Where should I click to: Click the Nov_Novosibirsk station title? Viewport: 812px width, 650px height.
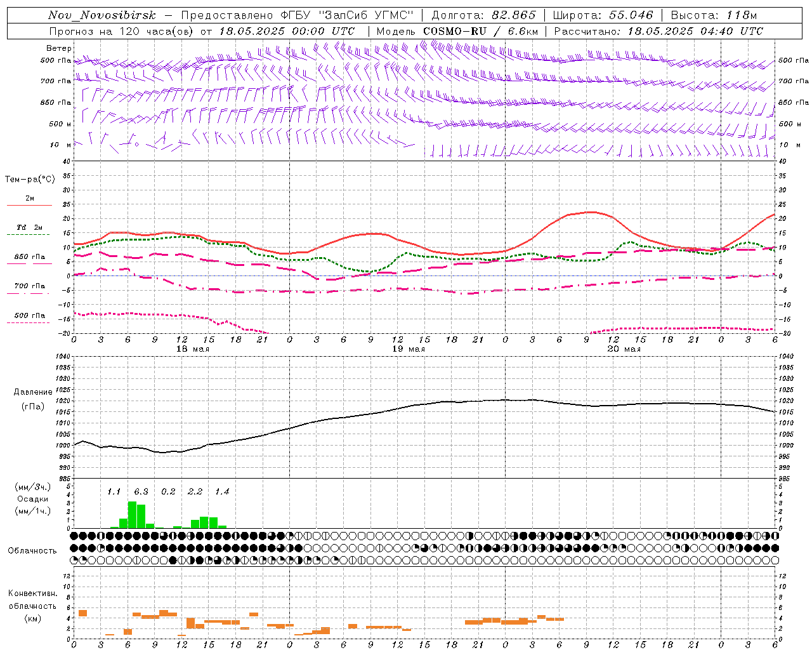click(x=102, y=15)
